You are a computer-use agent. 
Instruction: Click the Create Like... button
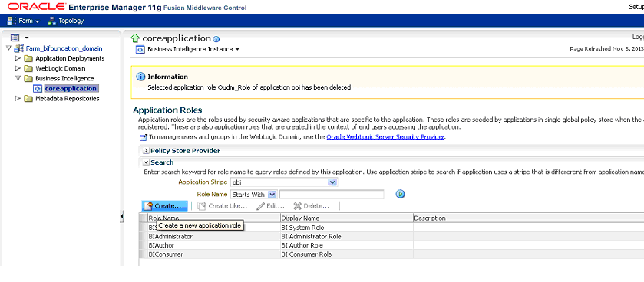[223, 206]
